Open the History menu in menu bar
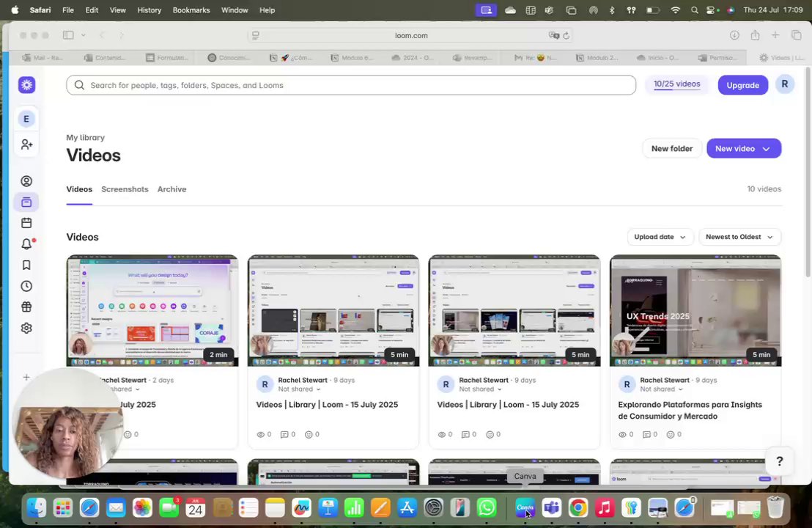 pyautogui.click(x=150, y=10)
